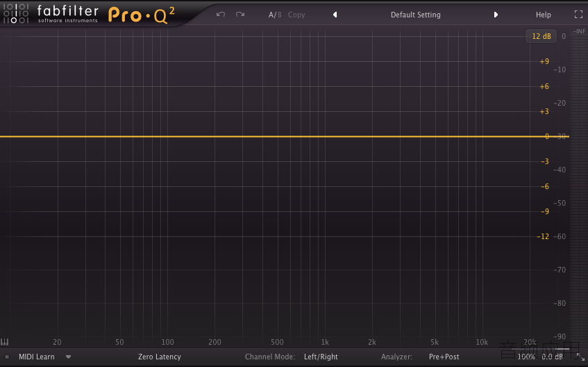The height and width of the screenshot is (367, 588).
Task: Click the window resize corner icon
Action: [x=580, y=357]
